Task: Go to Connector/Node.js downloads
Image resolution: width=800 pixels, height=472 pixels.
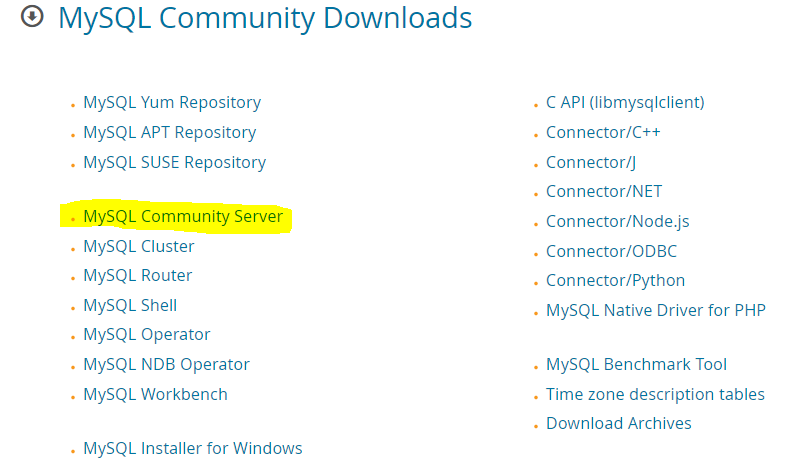Action: pyautogui.click(x=617, y=221)
